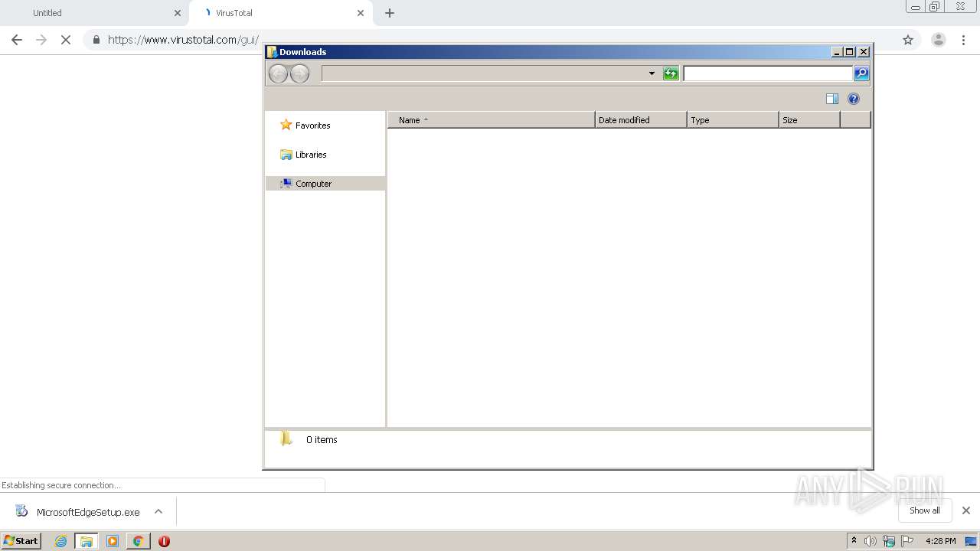The height and width of the screenshot is (551, 980).
Task: Stop page loading with the X button
Action: pyautogui.click(x=66, y=40)
